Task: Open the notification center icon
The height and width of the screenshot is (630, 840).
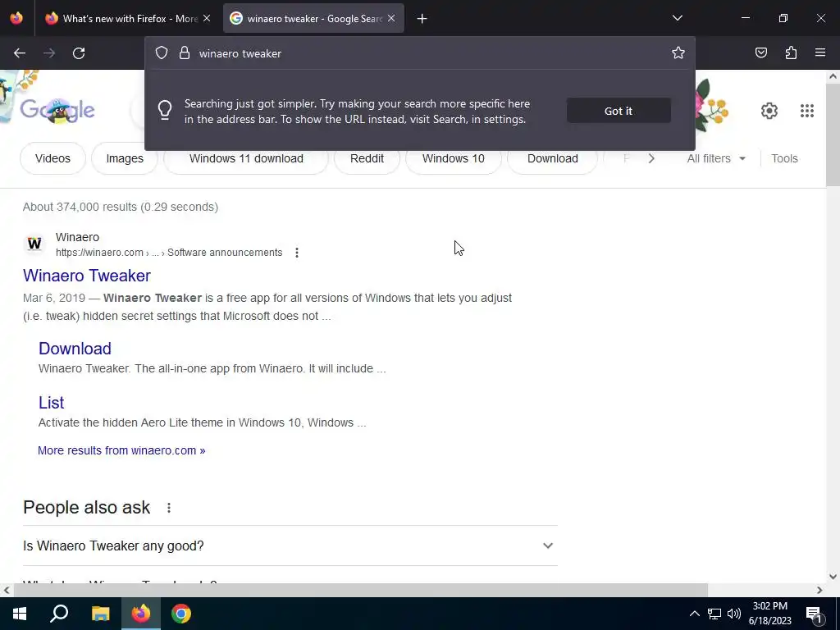Action: click(x=813, y=614)
